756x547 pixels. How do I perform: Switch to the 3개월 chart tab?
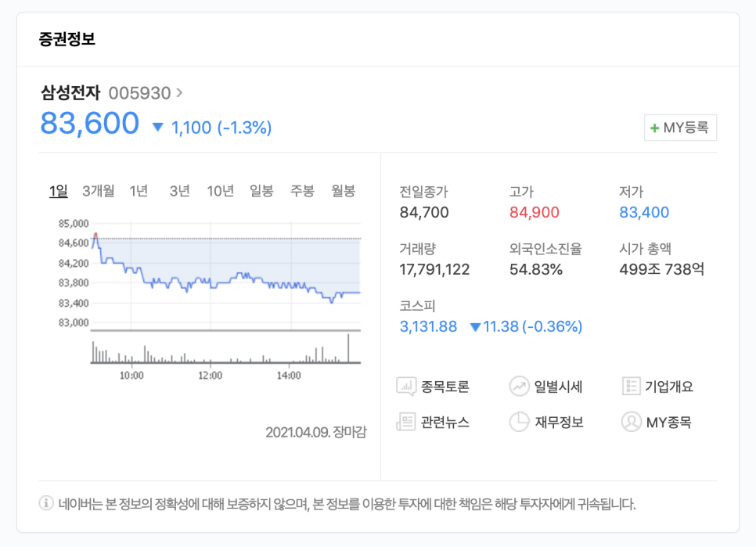99,191
